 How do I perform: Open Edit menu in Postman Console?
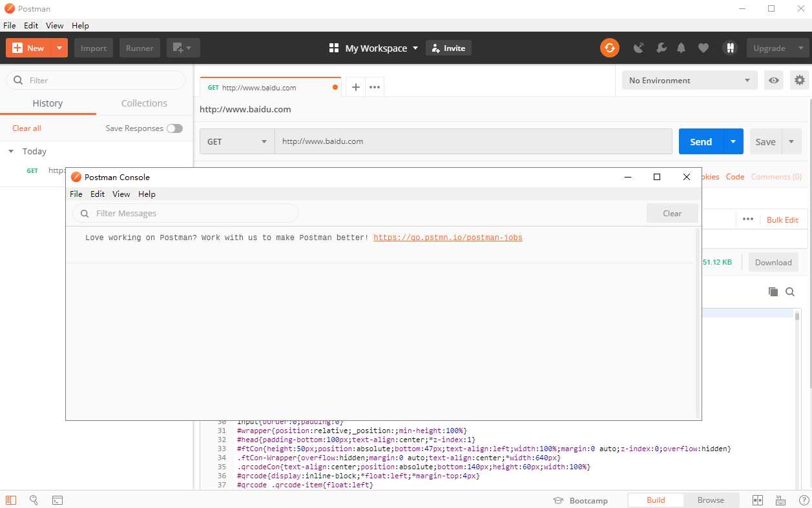98,194
